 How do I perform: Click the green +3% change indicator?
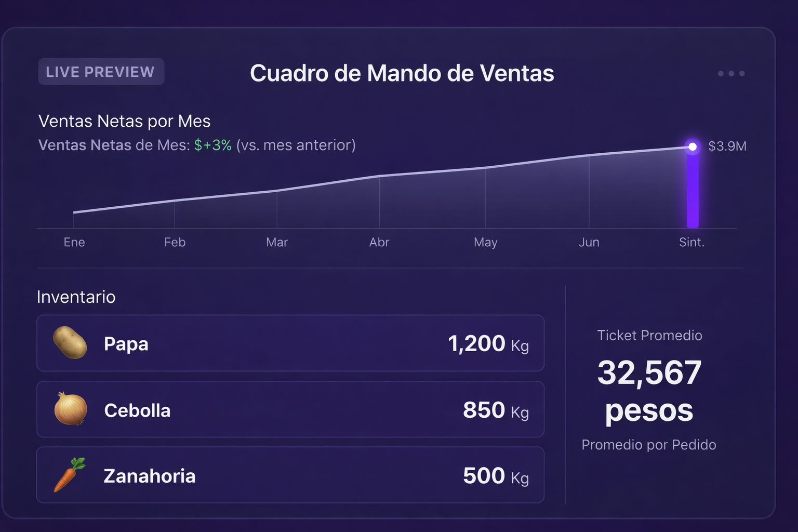pos(213,145)
